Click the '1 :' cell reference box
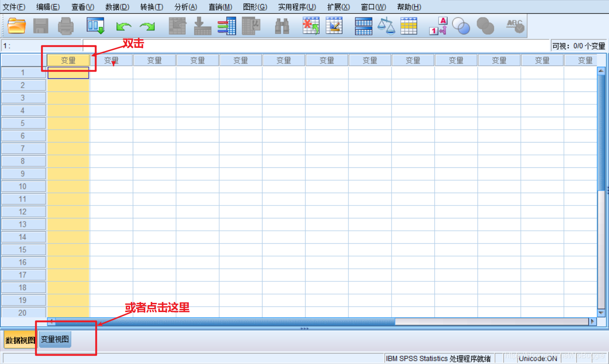 (41, 46)
